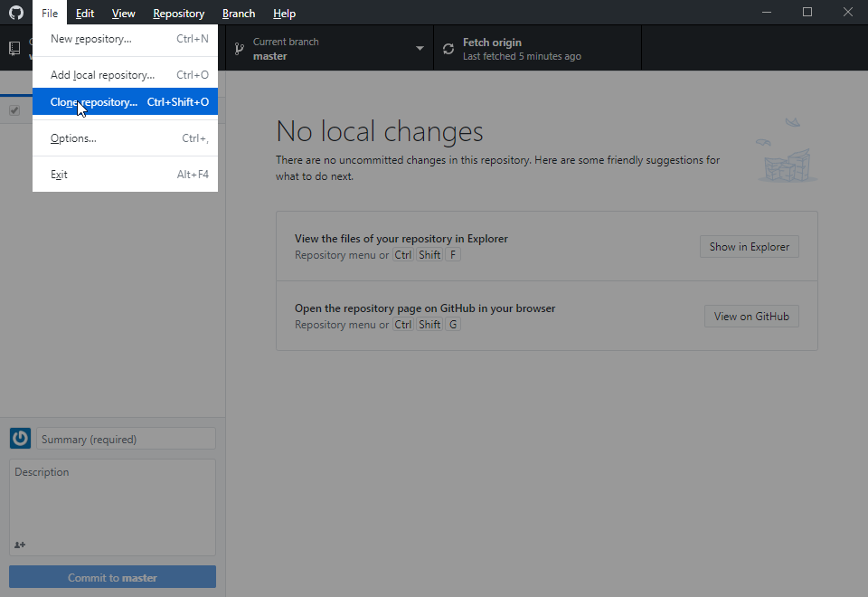Choose New repository... from File menu

pyautogui.click(x=125, y=39)
